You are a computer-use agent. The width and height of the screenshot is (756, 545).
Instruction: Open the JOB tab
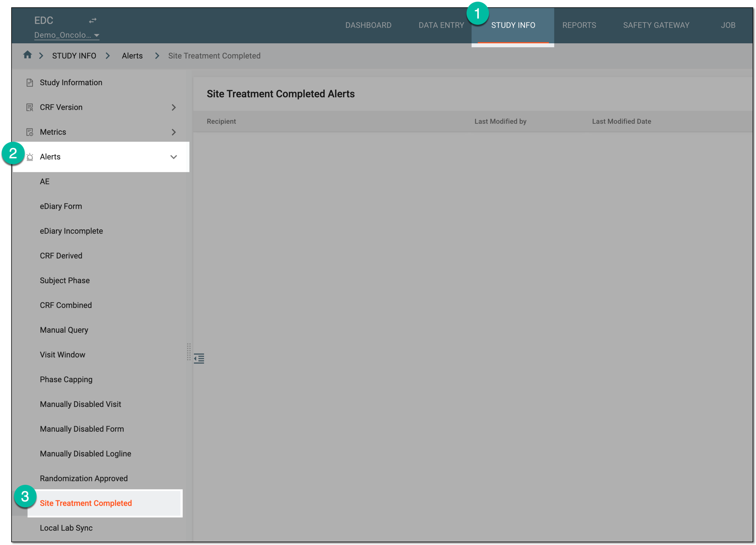click(728, 25)
